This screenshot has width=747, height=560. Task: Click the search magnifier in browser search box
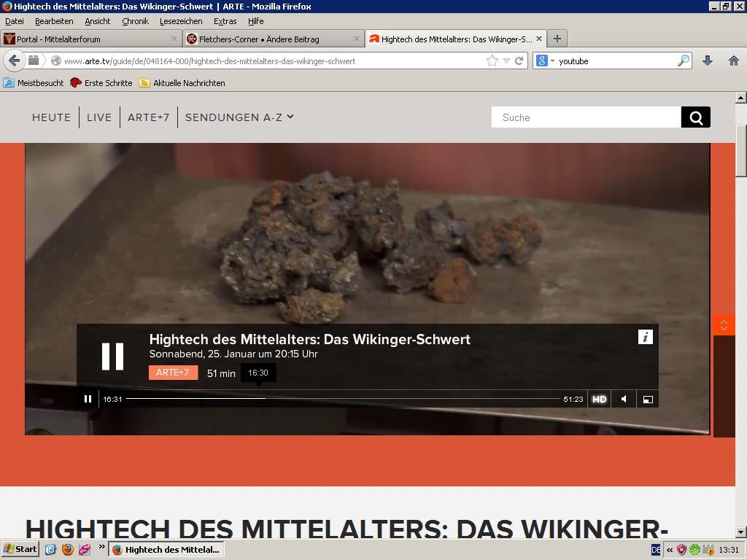[x=683, y=61]
